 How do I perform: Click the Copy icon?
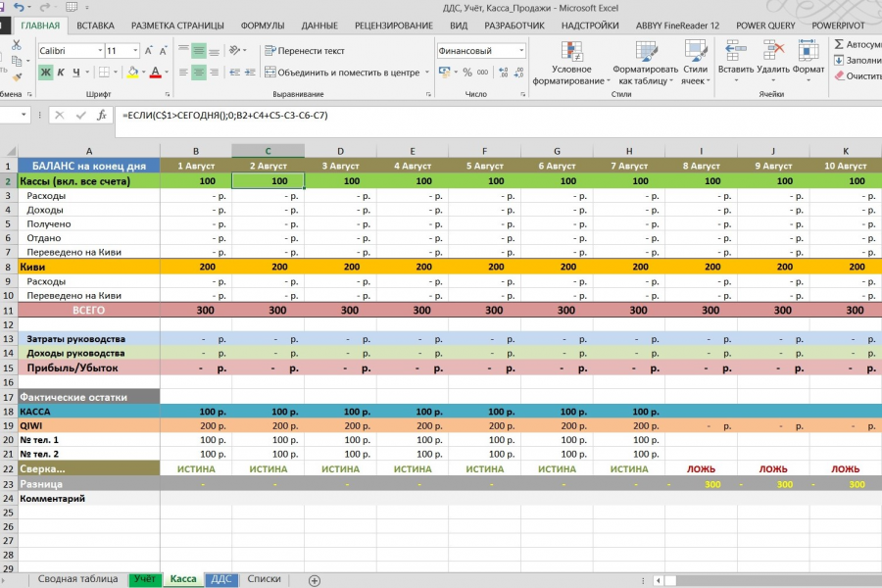point(17,61)
